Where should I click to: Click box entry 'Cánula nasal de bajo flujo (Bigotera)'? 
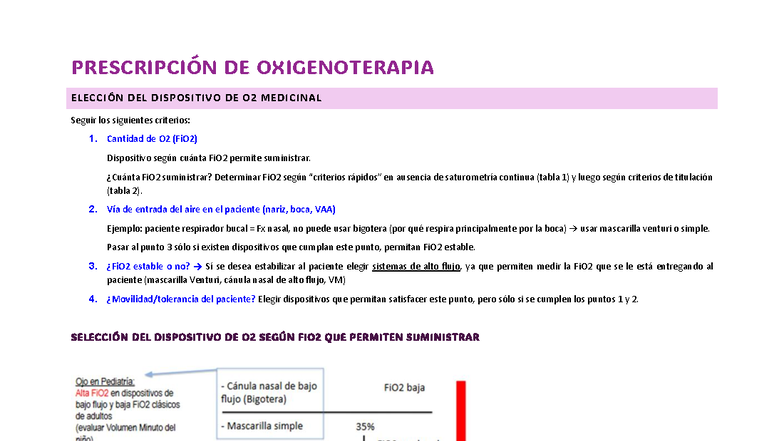click(269, 392)
